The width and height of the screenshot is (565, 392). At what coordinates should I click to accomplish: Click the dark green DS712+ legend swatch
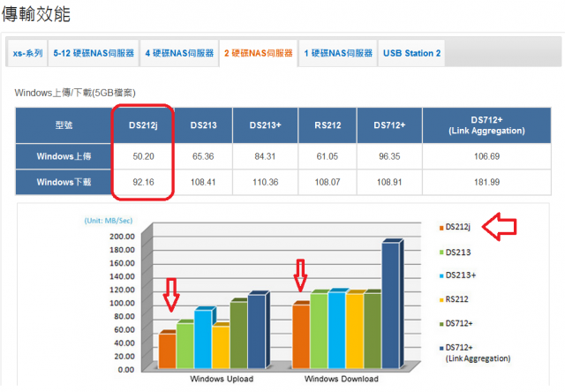tap(441, 324)
